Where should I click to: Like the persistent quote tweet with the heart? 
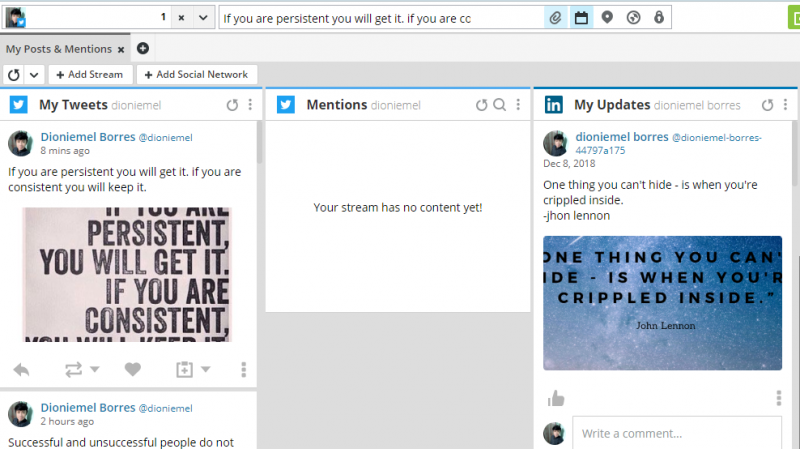point(133,369)
